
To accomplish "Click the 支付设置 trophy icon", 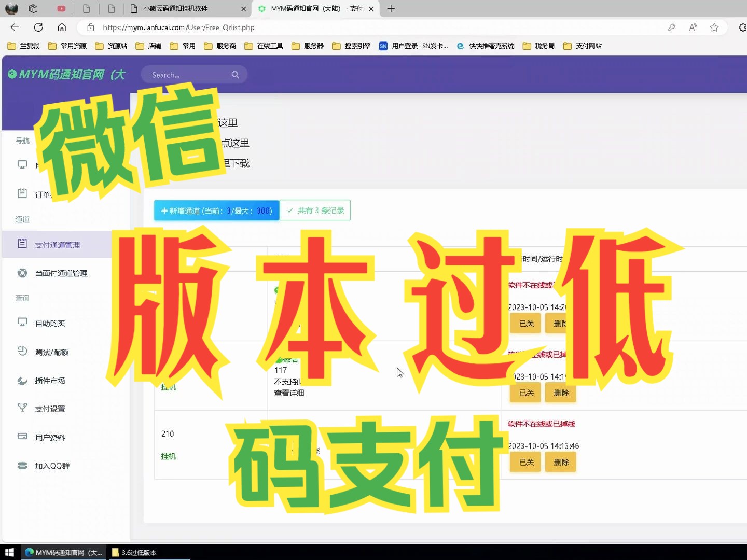I will point(22,409).
